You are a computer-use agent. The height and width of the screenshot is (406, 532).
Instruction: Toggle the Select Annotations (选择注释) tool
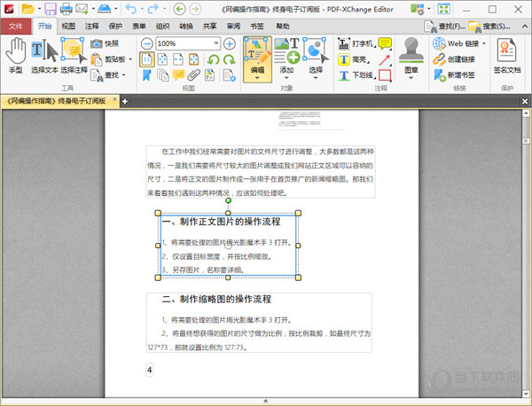(x=73, y=55)
